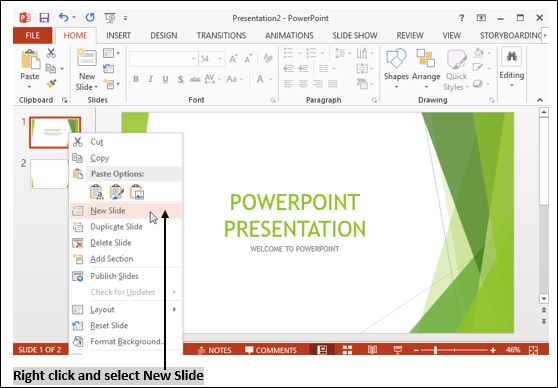Open the Section ribbon icon menu

click(x=111, y=84)
